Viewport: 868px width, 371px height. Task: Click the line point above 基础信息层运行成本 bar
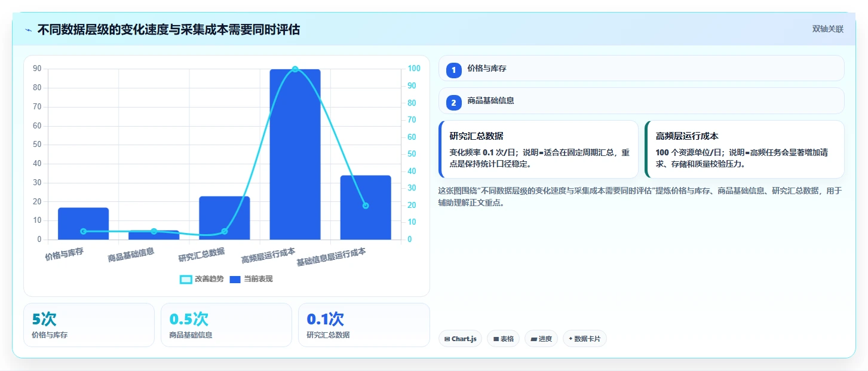(366, 206)
